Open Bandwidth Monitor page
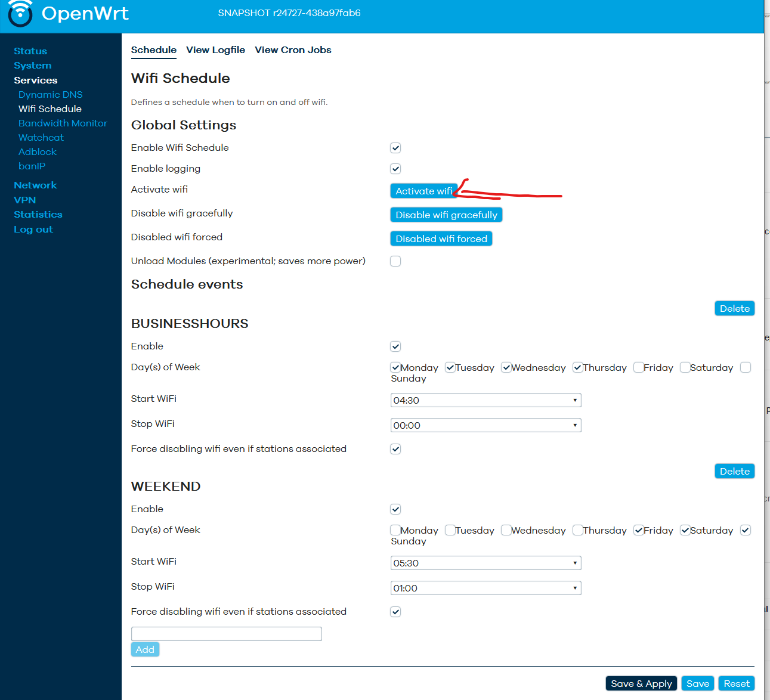This screenshot has width=770, height=700. click(63, 123)
